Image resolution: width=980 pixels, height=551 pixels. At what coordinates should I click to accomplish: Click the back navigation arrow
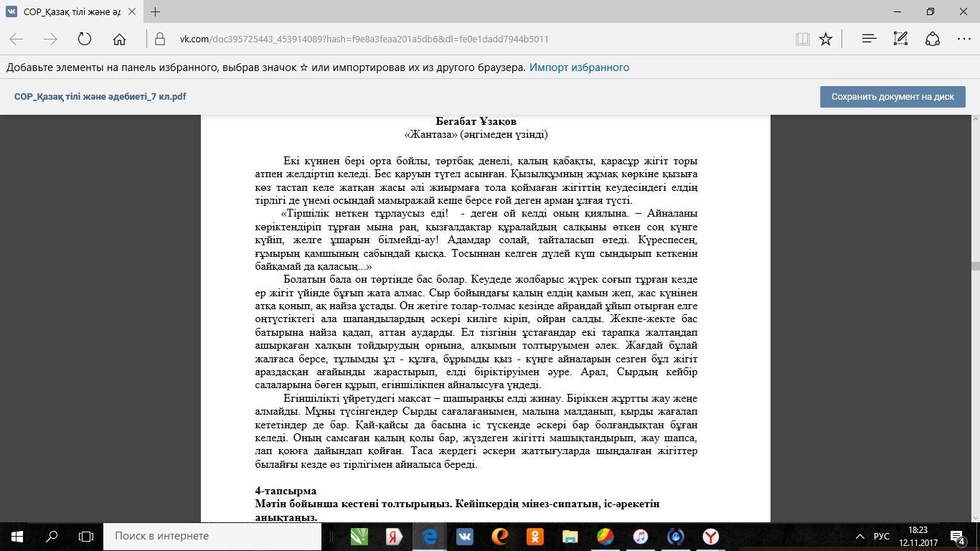[16, 39]
